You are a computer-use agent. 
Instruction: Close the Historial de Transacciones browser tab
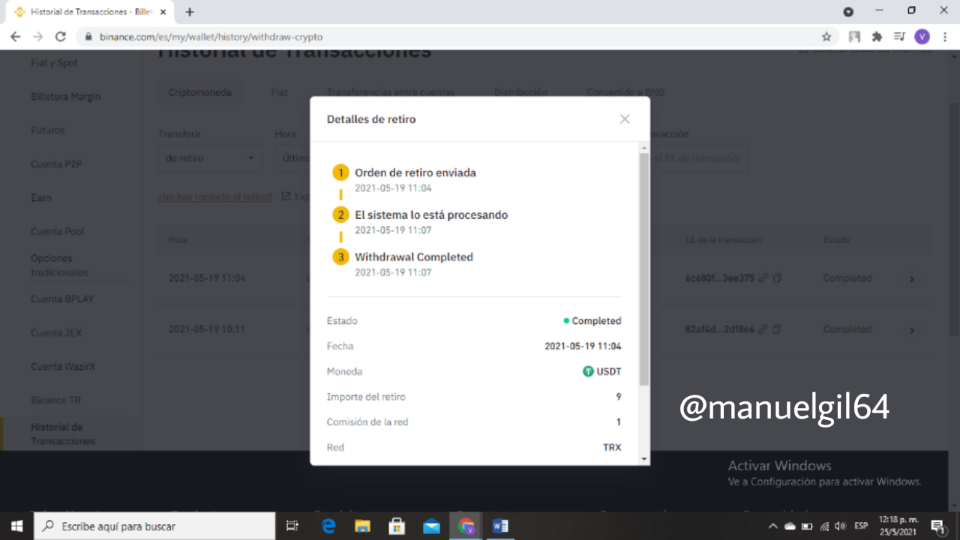pos(163,12)
